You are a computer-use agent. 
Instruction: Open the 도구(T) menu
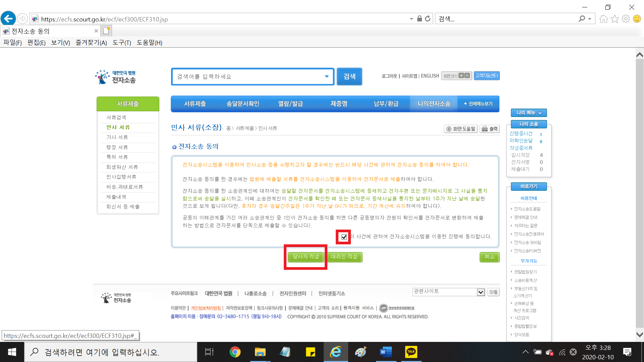click(x=121, y=43)
